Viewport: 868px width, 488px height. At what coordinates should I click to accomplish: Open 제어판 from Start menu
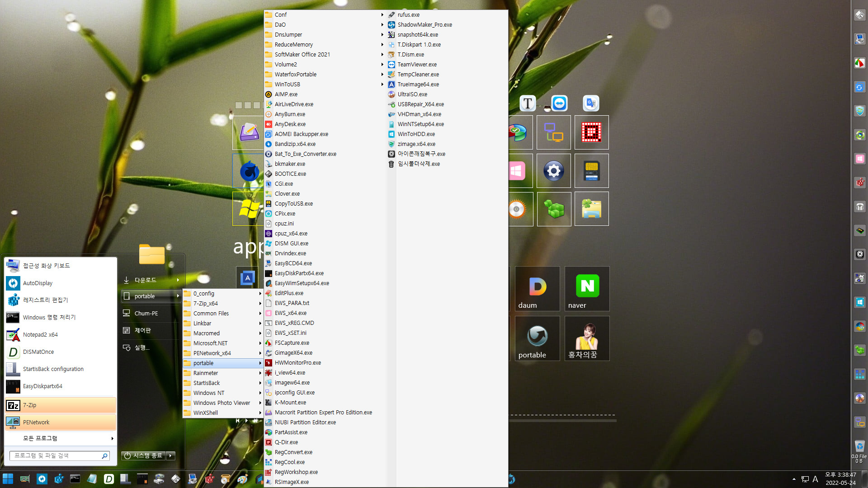(x=151, y=330)
